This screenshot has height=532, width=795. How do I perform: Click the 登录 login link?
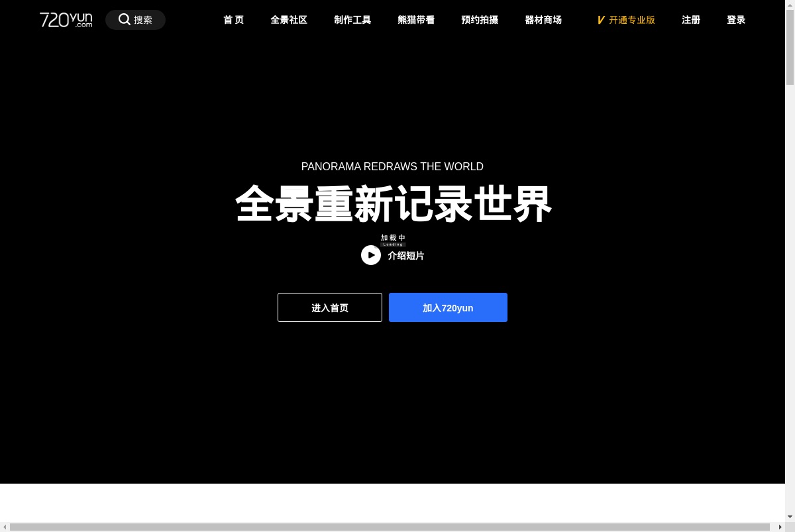point(736,20)
